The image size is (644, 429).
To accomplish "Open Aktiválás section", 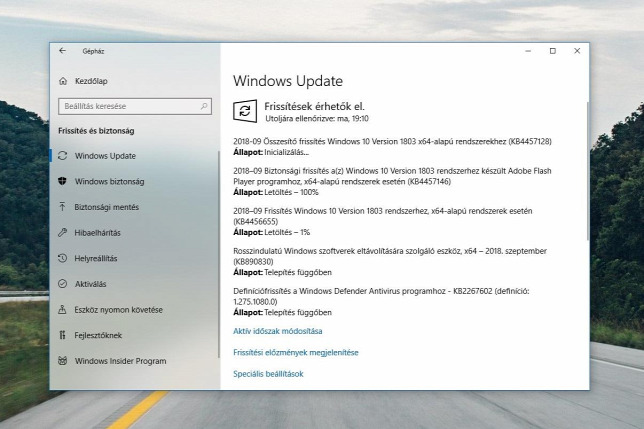I will point(90,284).
